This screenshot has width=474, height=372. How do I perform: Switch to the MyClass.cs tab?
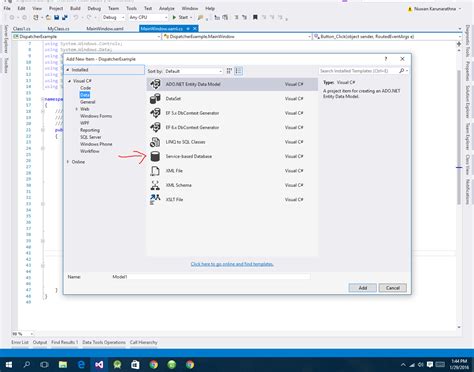(58, 29)
